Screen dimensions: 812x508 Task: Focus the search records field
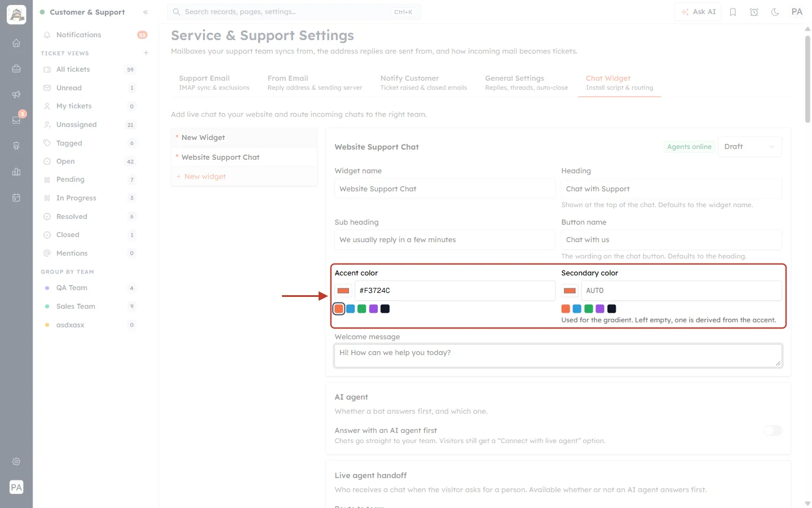click(294, 12)
